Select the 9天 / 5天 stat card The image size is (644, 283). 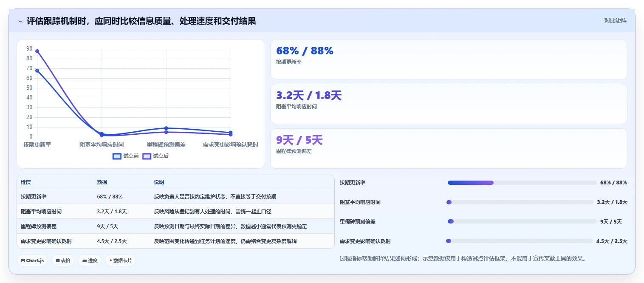point(449,149)
